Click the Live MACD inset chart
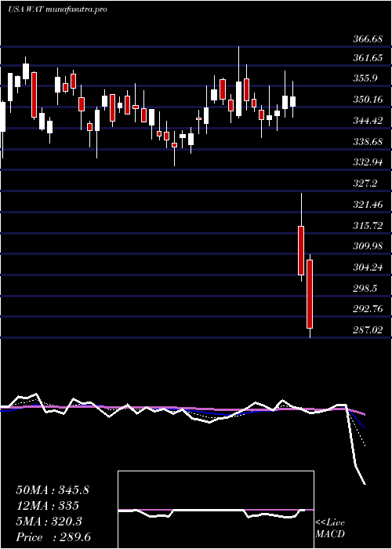Screen dimensions: 392x549 216,510
